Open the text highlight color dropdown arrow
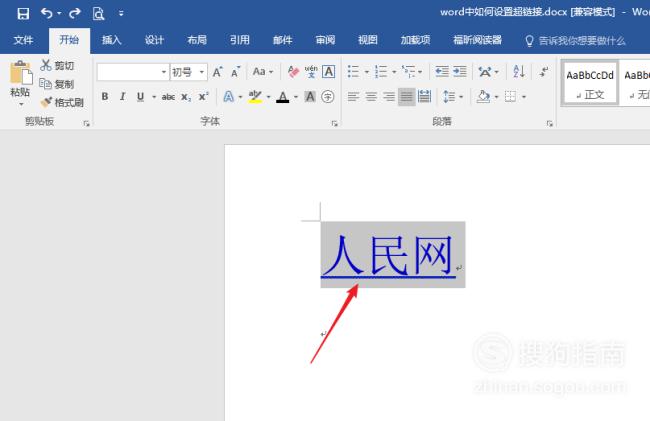This screenshot has width=650, height=421. (x=268, y=97)
